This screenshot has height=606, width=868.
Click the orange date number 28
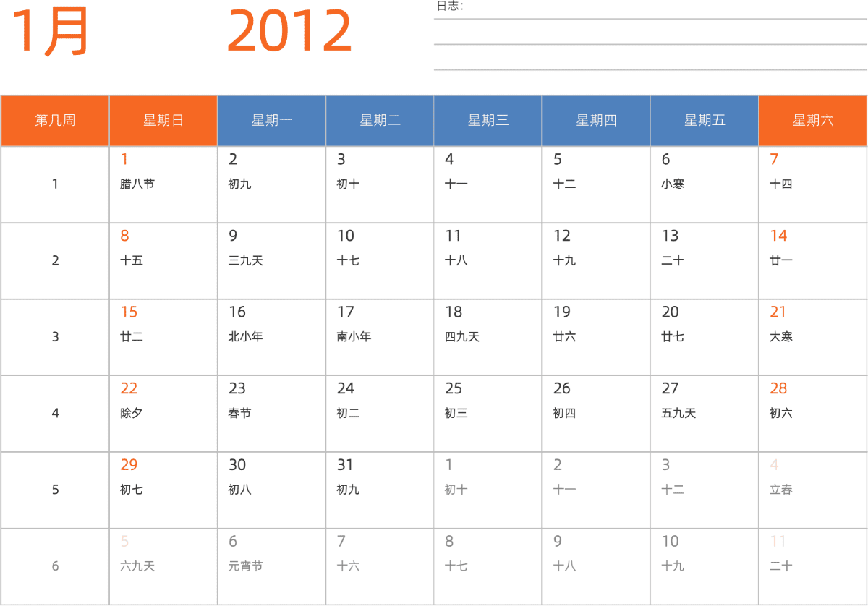[778, 389]
